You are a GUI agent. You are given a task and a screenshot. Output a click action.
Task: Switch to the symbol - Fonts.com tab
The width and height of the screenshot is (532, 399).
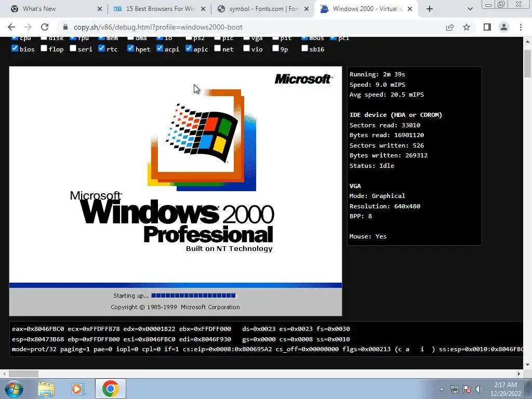point(264,9)
